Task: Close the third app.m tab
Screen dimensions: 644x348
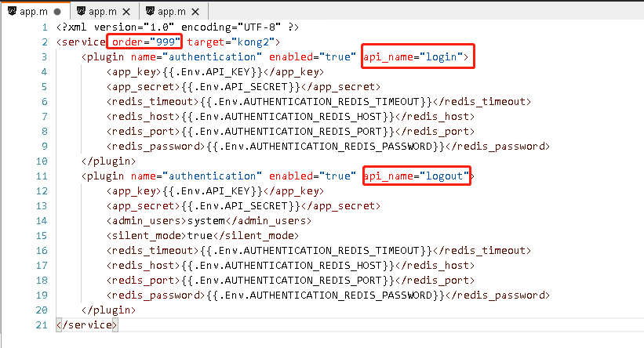Action: click(x=195, y=12)
